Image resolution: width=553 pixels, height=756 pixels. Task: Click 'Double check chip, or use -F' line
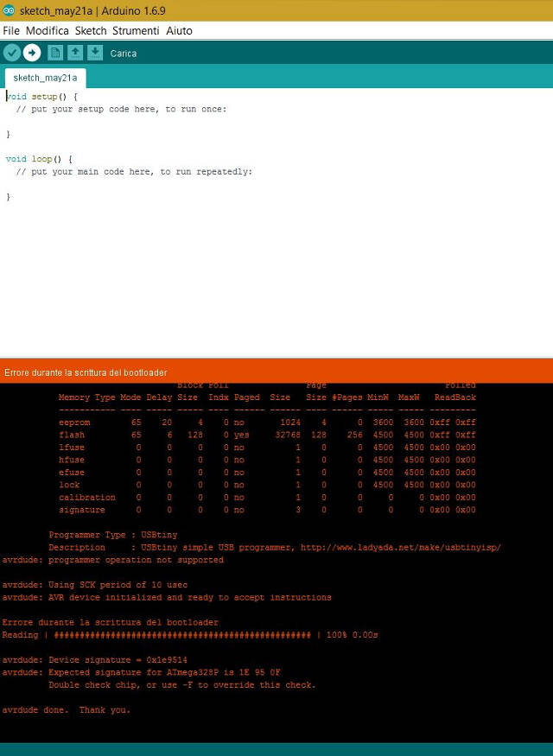tap(182, 686)
